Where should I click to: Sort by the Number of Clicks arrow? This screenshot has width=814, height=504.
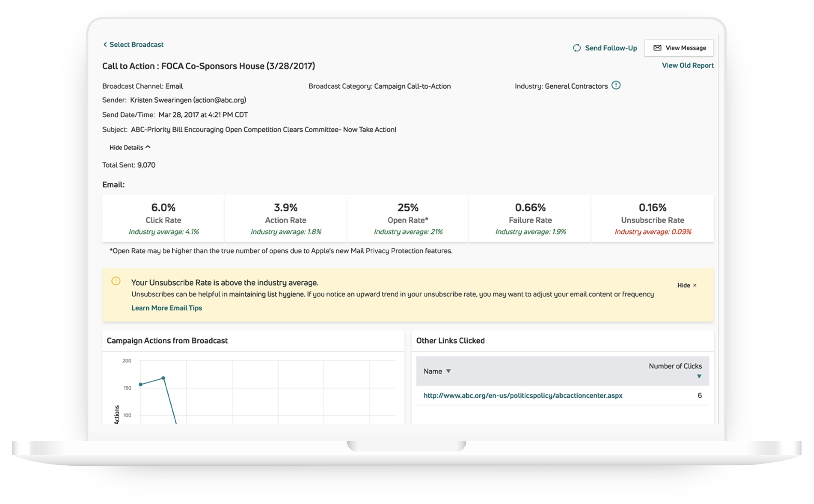point(699,377)
